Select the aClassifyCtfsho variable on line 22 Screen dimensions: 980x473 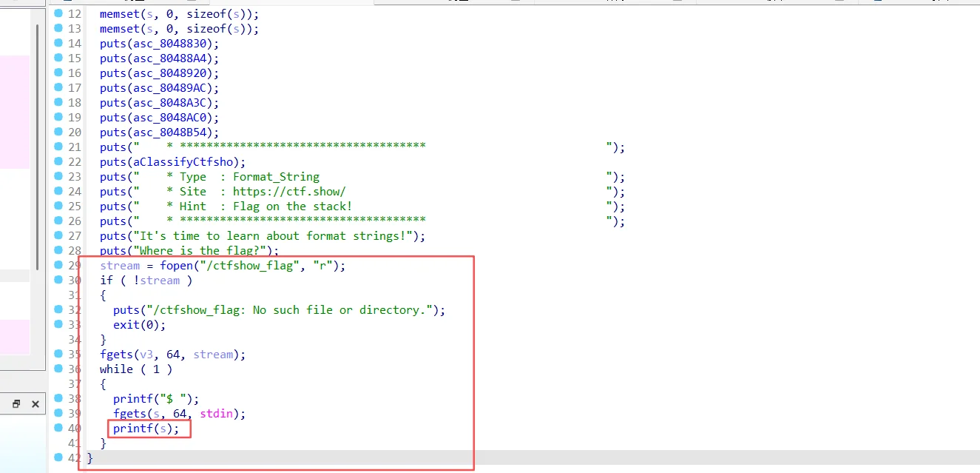point(184,162)
